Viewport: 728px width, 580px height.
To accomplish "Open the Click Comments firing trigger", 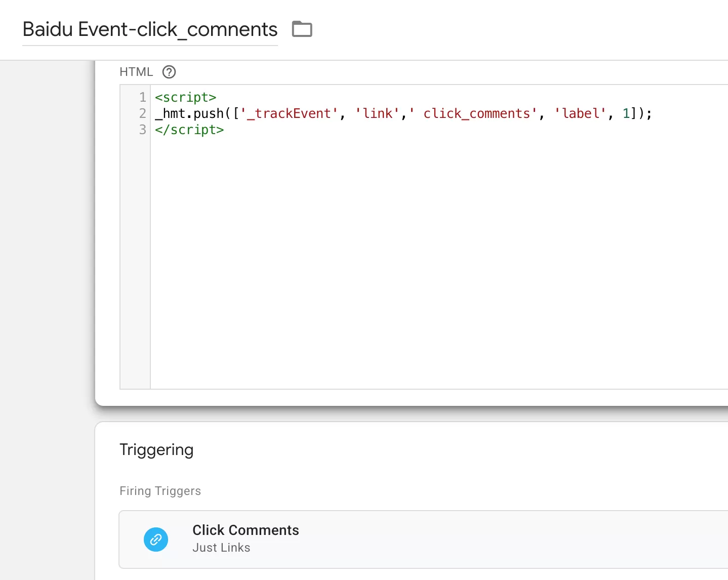I will coord(246,530).
